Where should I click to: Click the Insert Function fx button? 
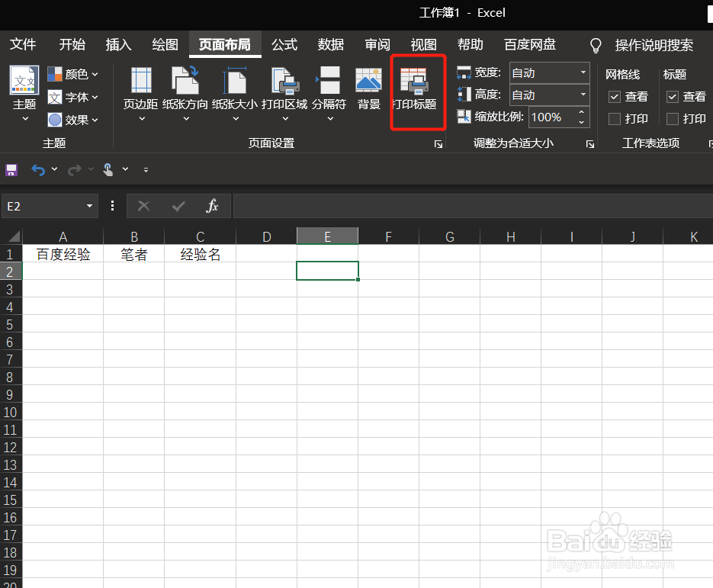point(212,206)
